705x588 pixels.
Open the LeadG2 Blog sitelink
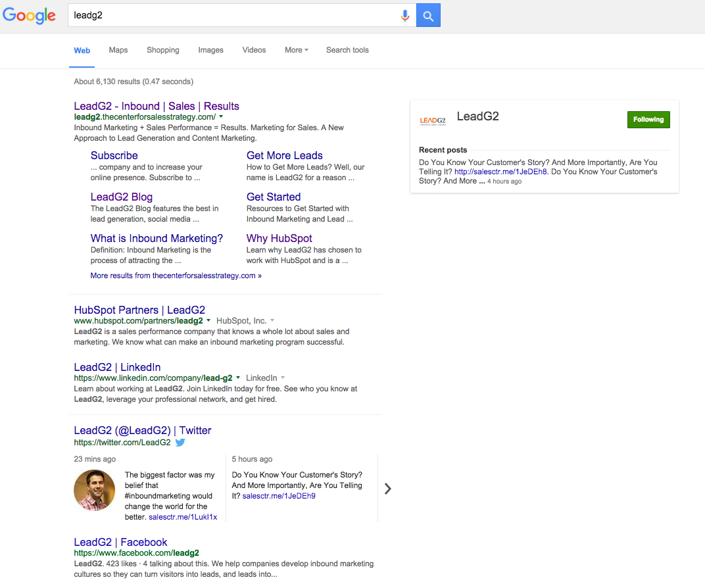click(x=122, y=197)
